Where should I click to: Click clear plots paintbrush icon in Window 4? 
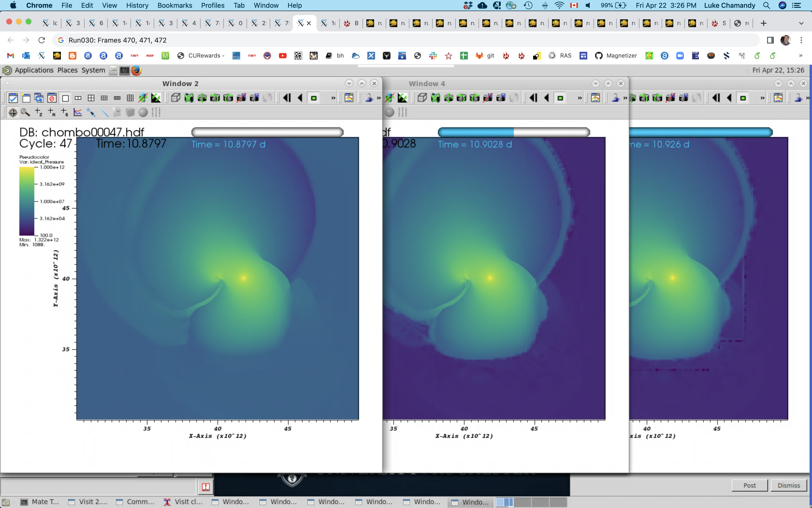point(595,98)
